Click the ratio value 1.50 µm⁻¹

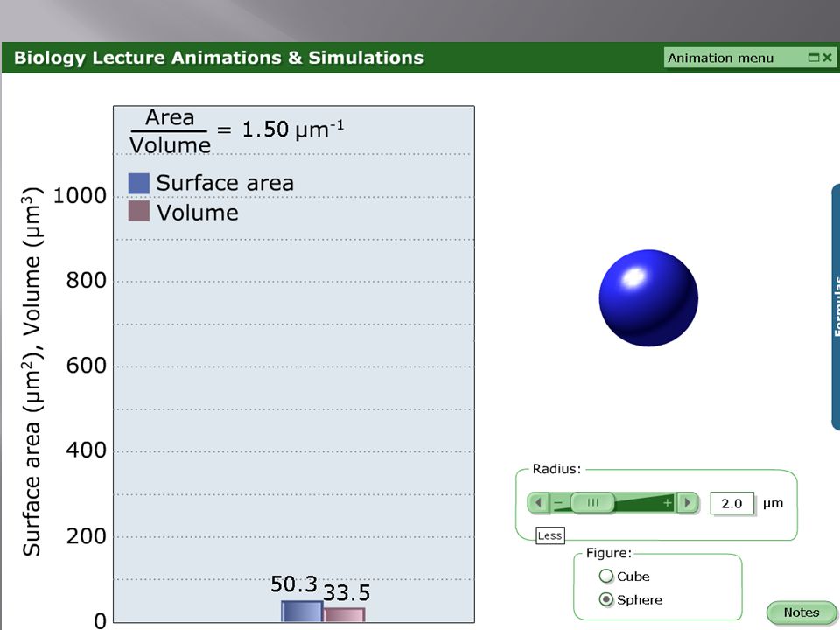point(293,129)
